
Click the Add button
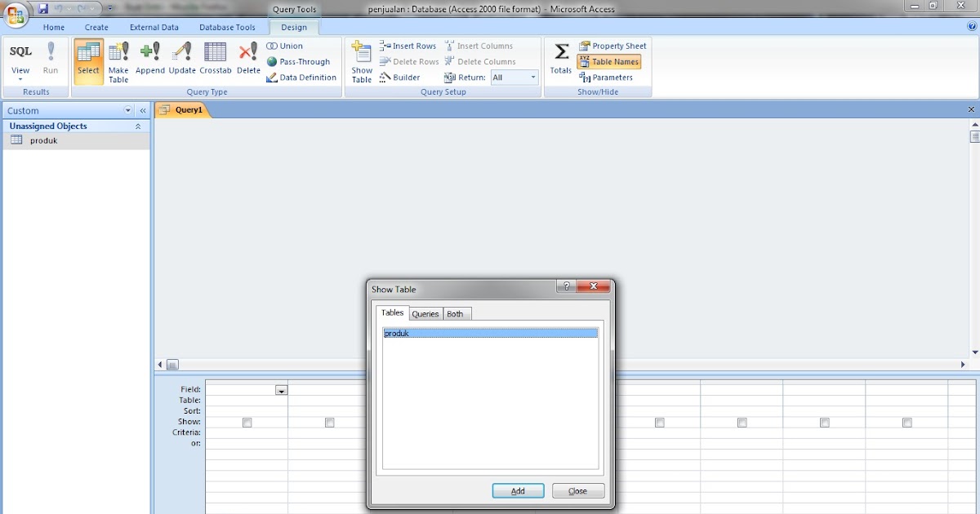pyautogui.click(x=519, y=491)
